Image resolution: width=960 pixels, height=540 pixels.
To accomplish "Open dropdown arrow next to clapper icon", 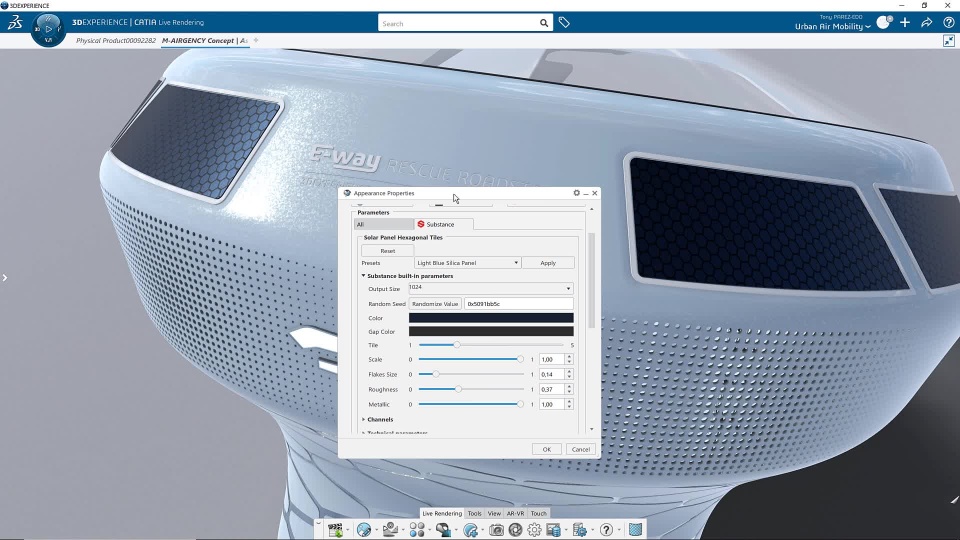I will tap(348, 530).
